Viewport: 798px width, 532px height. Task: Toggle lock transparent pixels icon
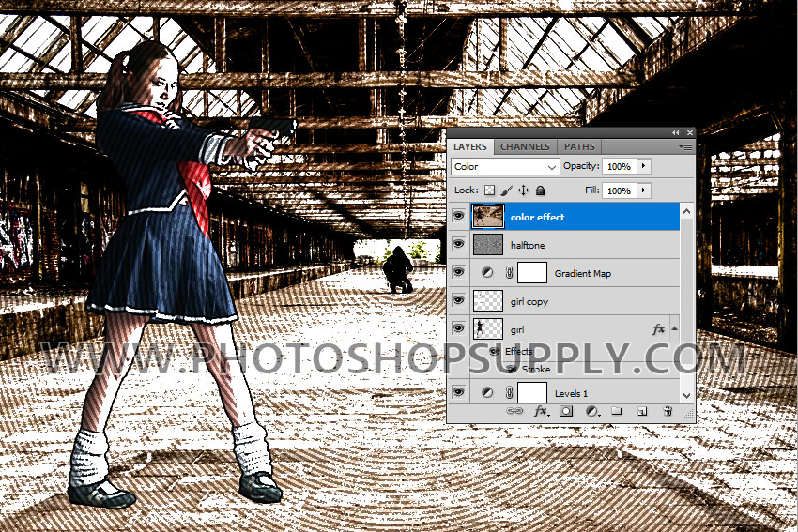(489, 190)
